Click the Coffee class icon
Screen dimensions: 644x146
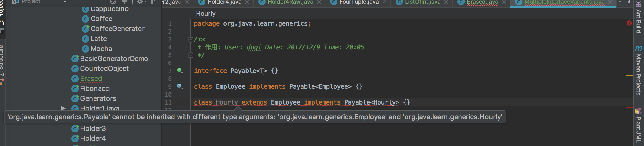click(85, 19)
